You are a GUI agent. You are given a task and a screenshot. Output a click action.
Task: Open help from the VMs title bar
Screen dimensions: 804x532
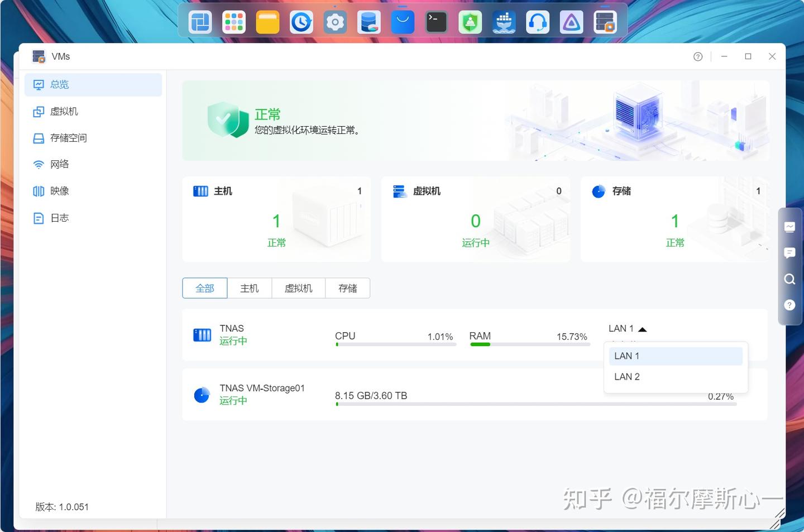pos(698,56)
